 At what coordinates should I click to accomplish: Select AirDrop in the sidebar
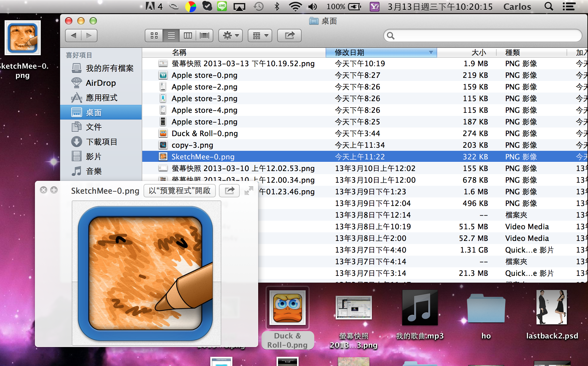tap(101, 83)
